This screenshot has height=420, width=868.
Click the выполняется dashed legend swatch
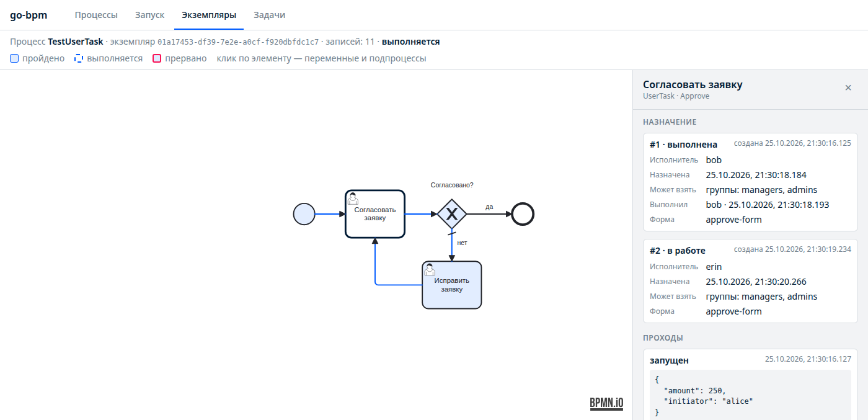[79, 58]
